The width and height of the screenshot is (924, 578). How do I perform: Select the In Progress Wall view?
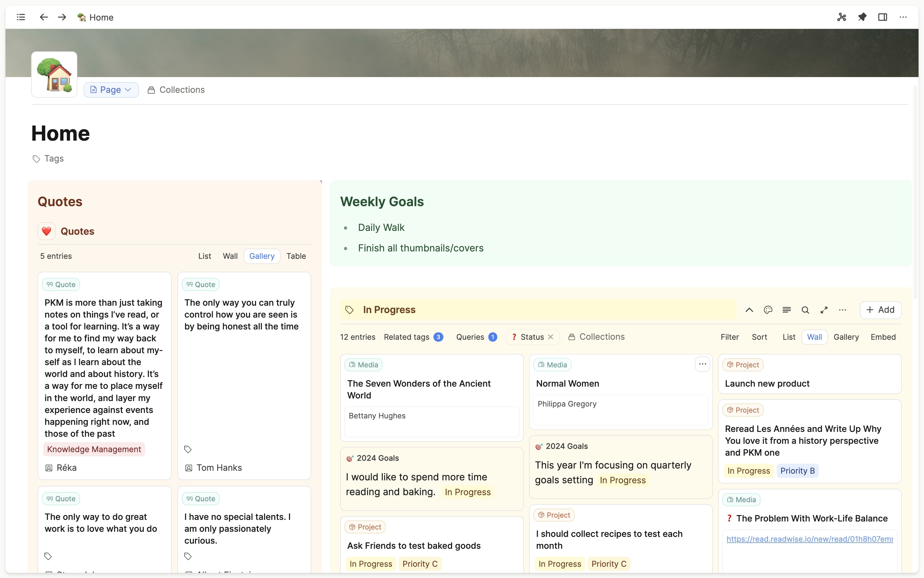click(x=814, y=337)
